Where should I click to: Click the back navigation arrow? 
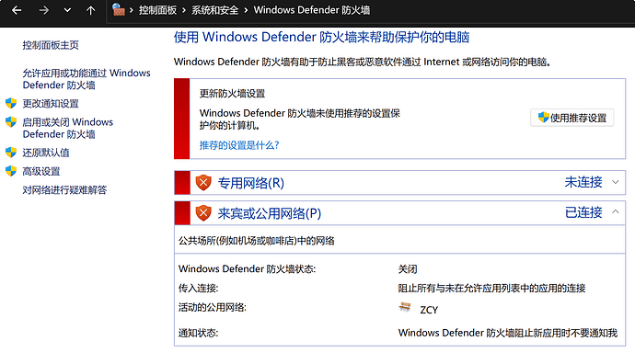17,10
